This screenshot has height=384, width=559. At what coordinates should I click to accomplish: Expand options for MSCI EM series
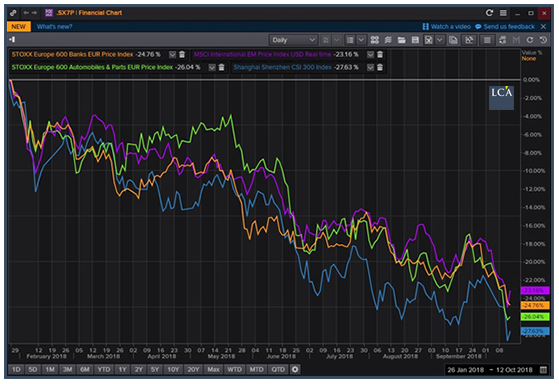tap(370, 55)
